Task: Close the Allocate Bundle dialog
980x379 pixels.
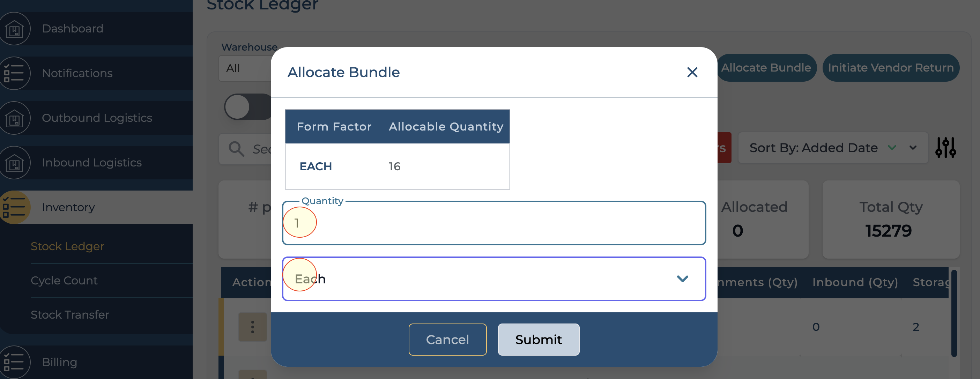Action: pos(692,72)
